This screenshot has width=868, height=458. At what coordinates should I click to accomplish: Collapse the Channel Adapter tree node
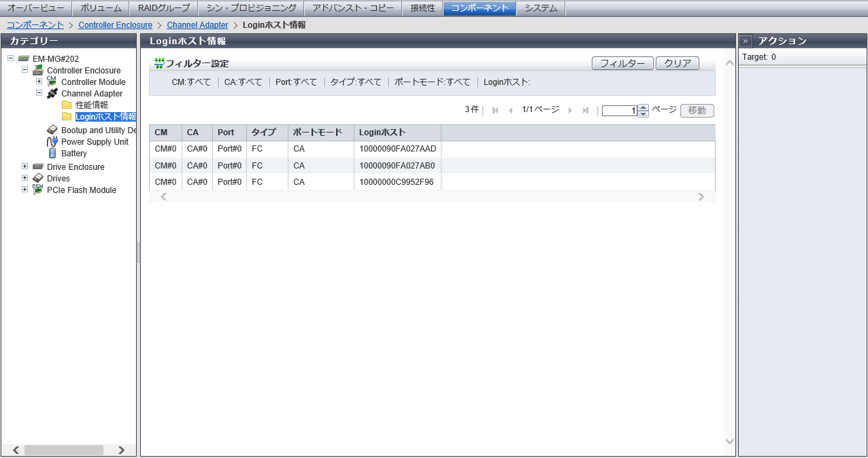pos(39,94)
